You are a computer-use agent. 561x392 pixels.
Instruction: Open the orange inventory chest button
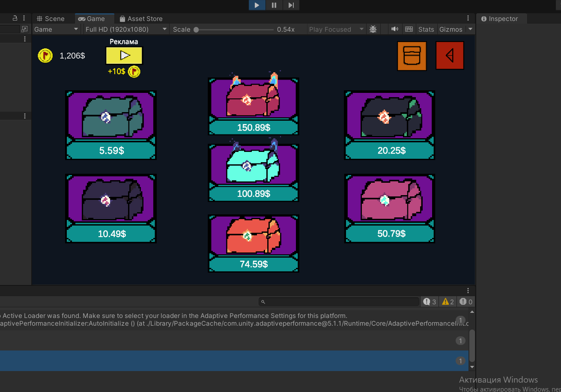[412, 56]
